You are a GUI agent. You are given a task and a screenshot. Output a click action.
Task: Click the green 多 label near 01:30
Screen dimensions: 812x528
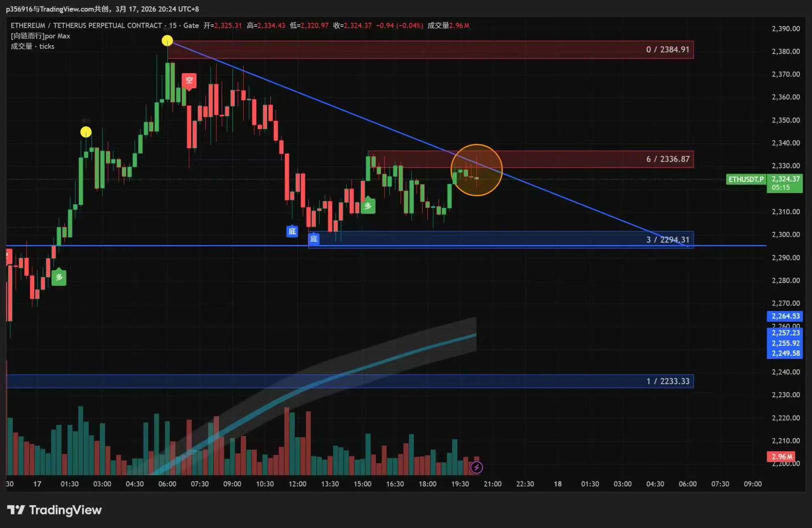click(x=59, y=277)
